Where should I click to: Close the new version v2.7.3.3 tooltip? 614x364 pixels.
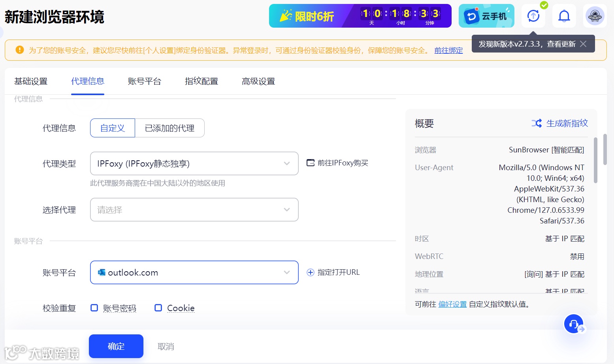pos(583,44)
